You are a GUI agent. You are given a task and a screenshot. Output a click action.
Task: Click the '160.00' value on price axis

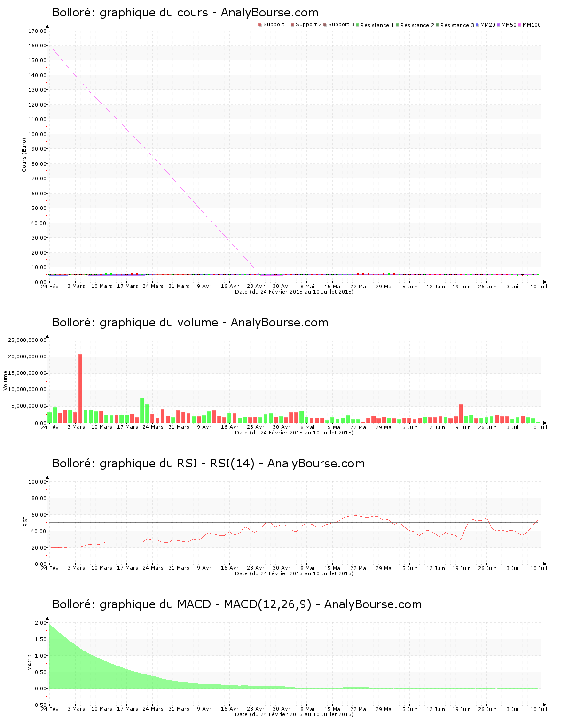(x=37, y=46)
